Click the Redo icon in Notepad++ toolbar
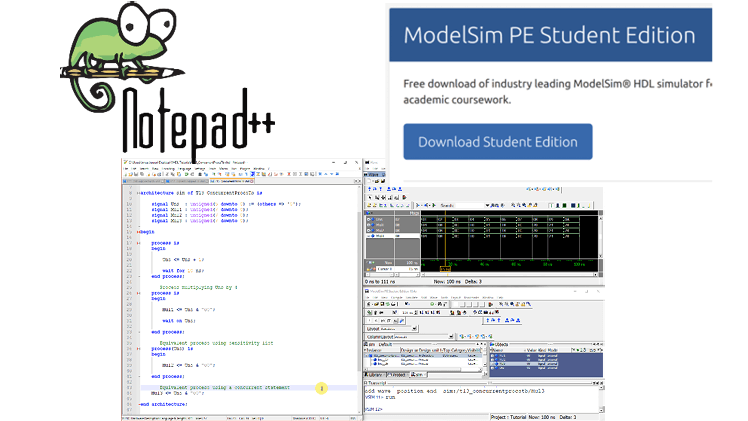 tap(192, 174)
